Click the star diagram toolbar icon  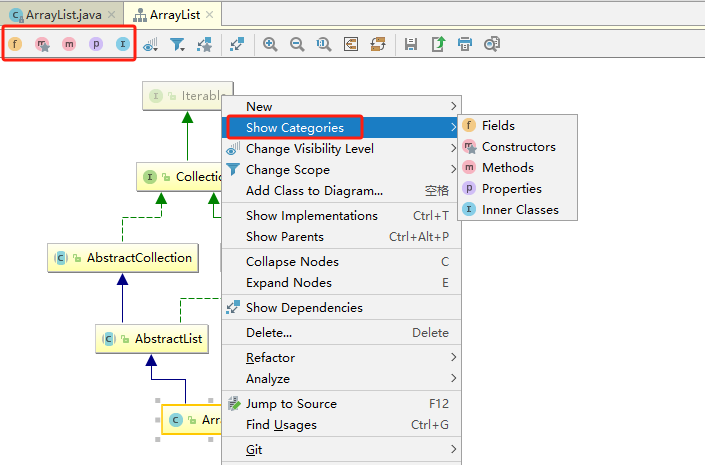pos(205,44)
